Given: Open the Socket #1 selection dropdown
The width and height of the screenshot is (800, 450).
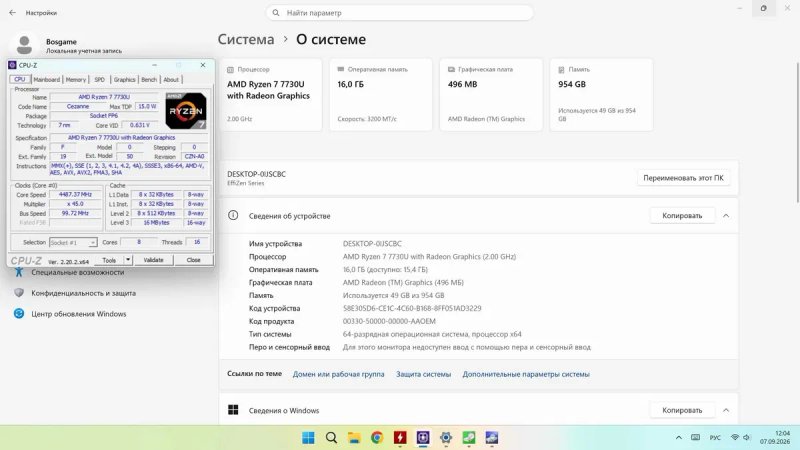Looking at the screenshot, I should pos(73,242).
